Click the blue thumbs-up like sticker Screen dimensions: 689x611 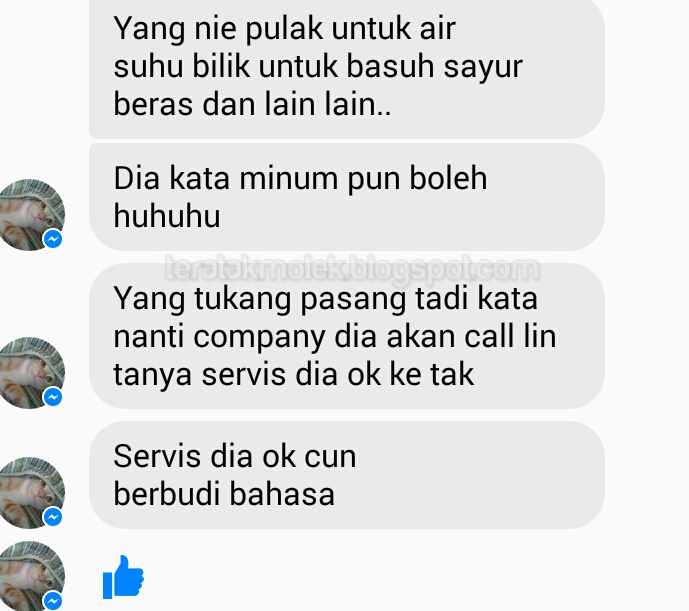(x=123, y=577)
